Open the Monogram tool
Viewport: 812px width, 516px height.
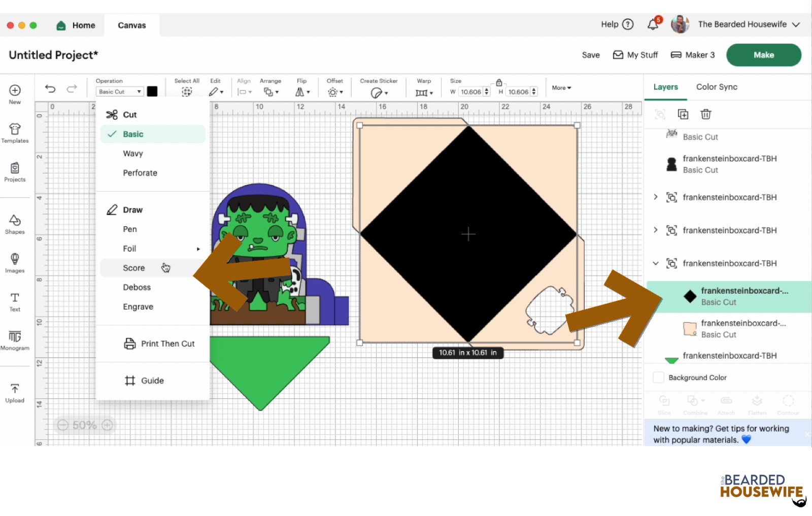point(15,340)
